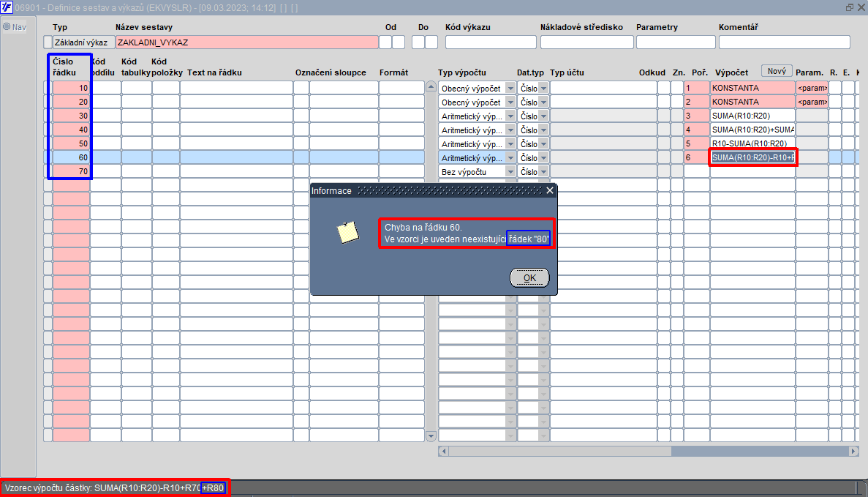The height and width of the screenshot is (497, 868).
Task: Close the Informace dialog with X
Action: [550, 190]
